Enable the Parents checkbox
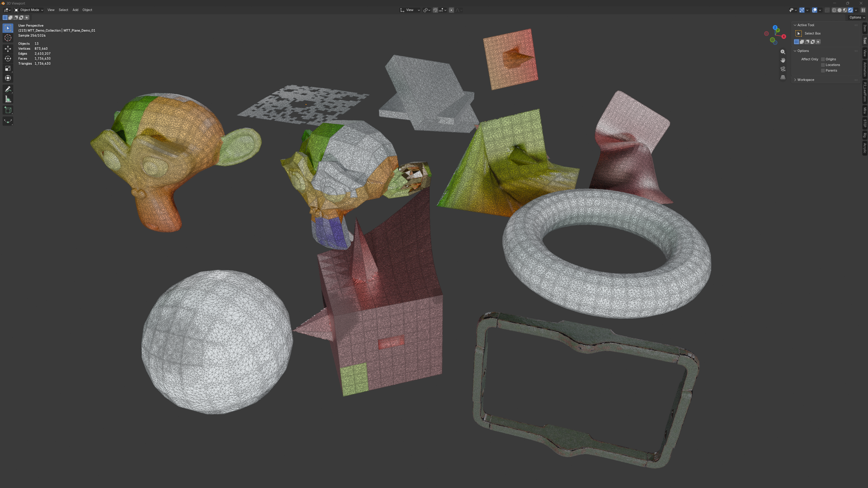868x488 pixels. click(x=823, y=71)
